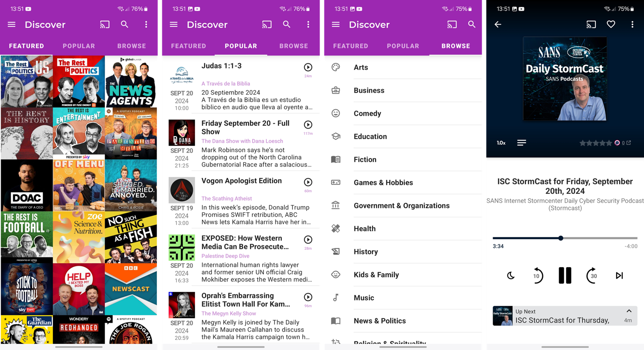Image resolution: width=644 pixels, height=350 pixels.
Task: Open the DOAC Diary of a CEO tile
Action: pyautogui.click(x=27, y=185)
